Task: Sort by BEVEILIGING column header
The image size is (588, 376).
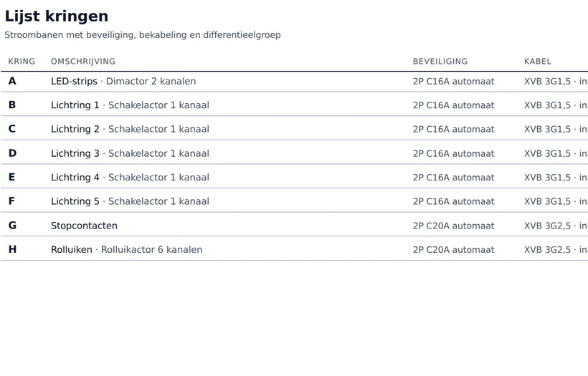Action: 440,62
